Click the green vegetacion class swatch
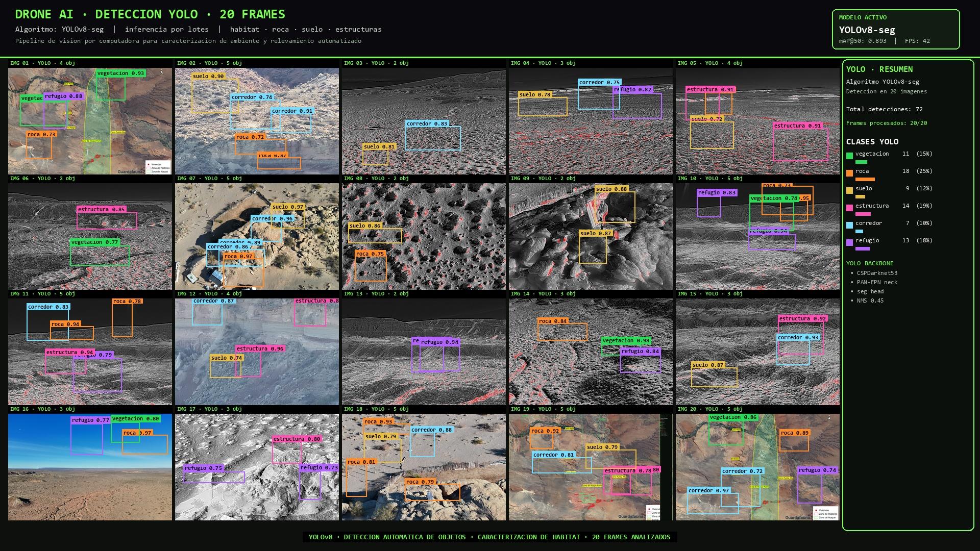The width and height of the screenshot is (980, 551). (849, 156)
